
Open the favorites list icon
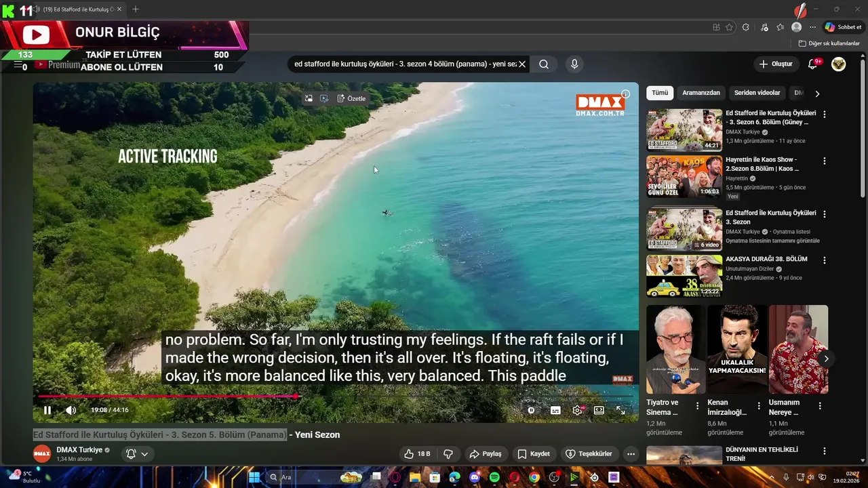tap(781, 27)
